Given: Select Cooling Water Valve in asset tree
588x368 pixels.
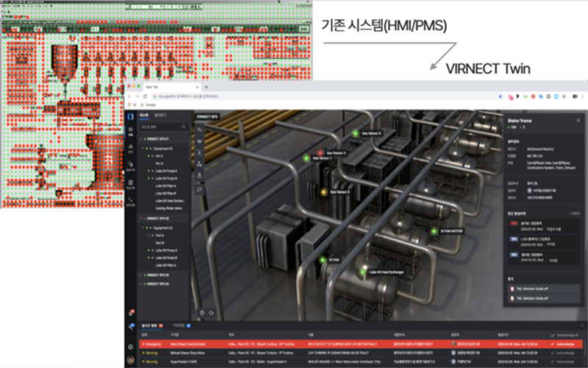Looking at the screenshot, I should (169, 208).
